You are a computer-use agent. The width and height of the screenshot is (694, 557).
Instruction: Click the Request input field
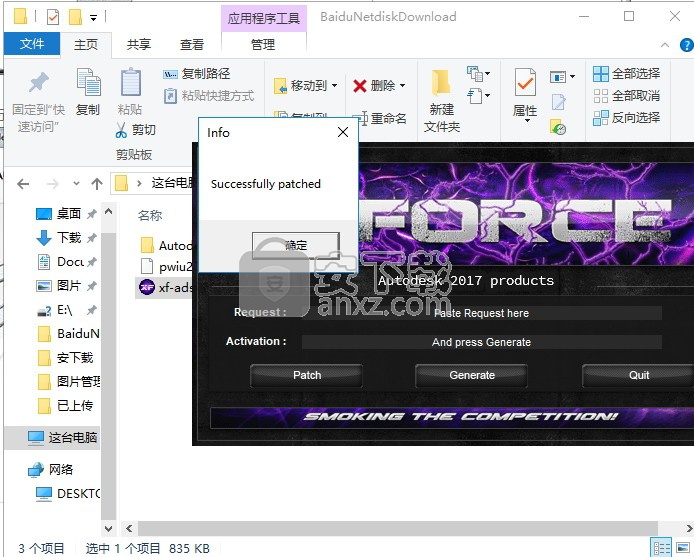[482, 313]
